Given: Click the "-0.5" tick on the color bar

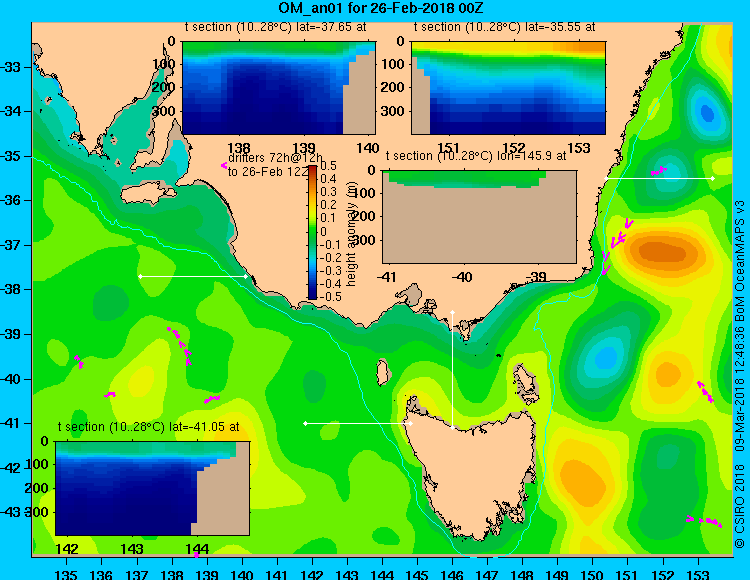Looking at the screenshot, I should tap(331, 296).
